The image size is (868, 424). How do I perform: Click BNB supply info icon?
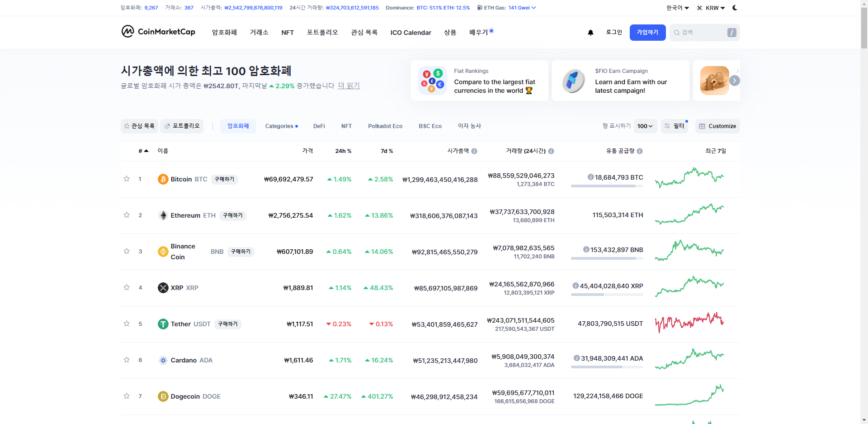click(586, 249)
